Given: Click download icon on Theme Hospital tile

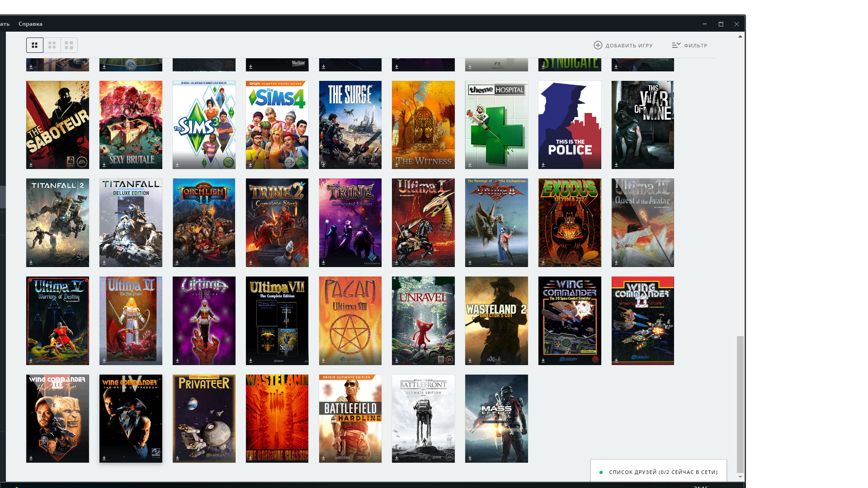Looking at the screenshot, I should click(470, 165).
